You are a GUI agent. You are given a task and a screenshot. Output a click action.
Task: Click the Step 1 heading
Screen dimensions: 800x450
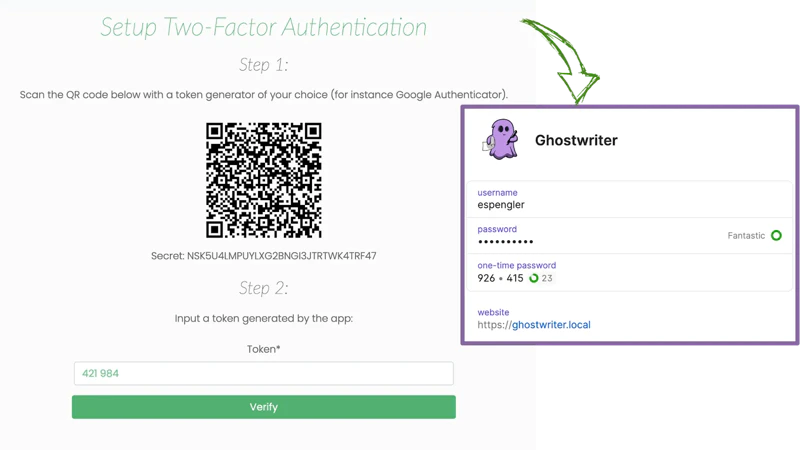(264, 65)
